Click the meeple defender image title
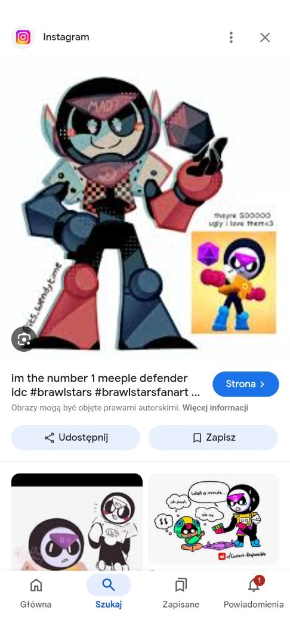 [x=106, y=385]
